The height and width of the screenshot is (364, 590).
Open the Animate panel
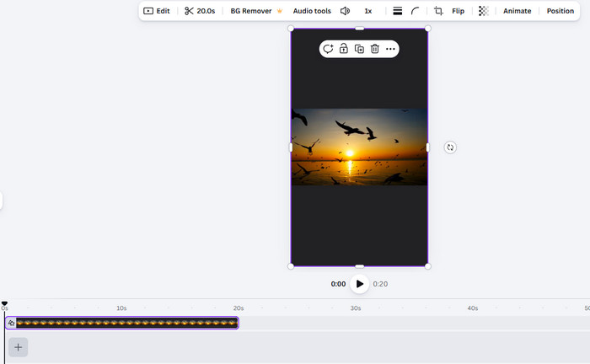(517, 11)
